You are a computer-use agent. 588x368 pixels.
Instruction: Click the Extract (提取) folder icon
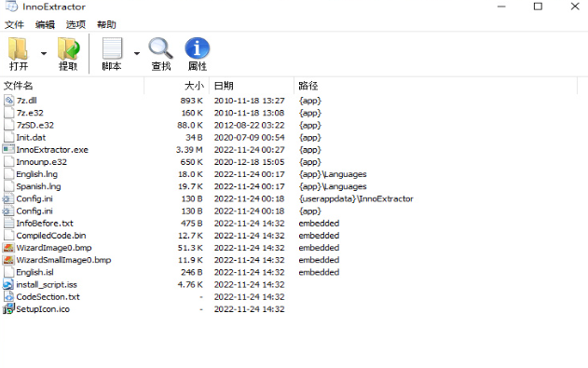[69, 48]
